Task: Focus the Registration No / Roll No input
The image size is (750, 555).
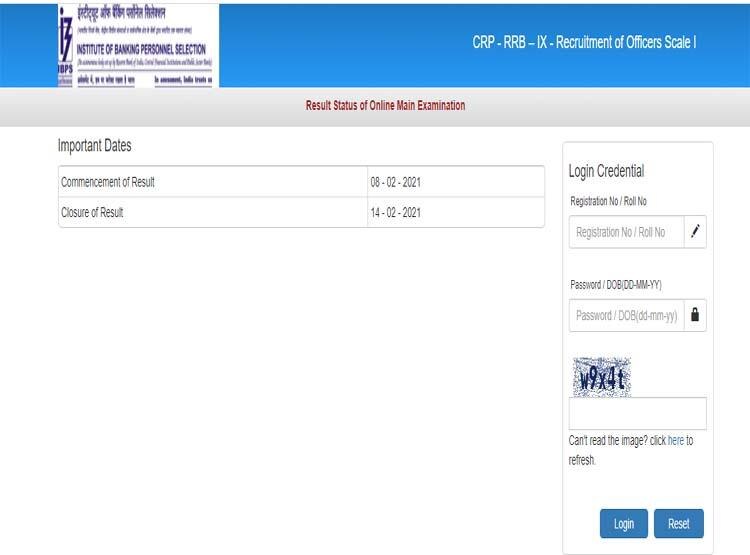Action: click(x=626, y=232)
